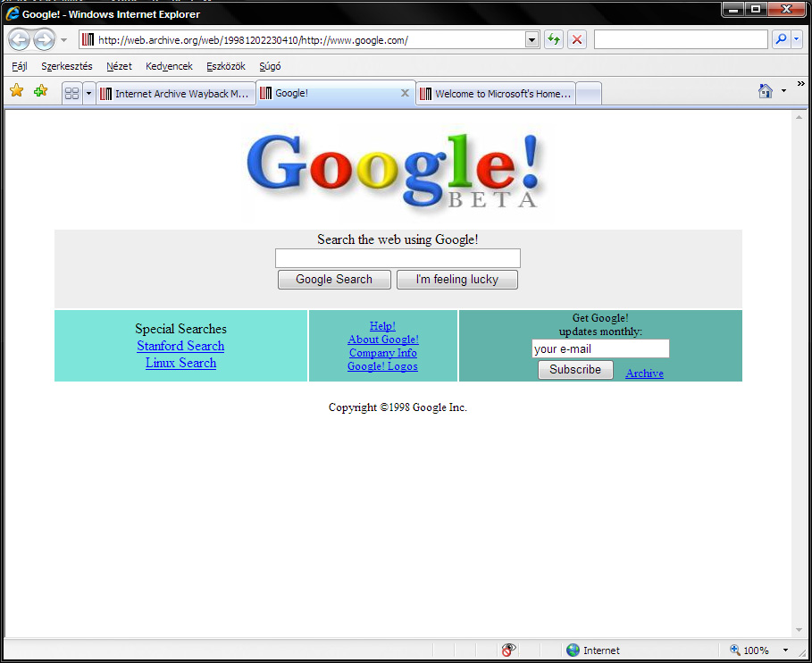Expand Home button dropdown arrow
The image size is (812, 663).
(783, 91)
